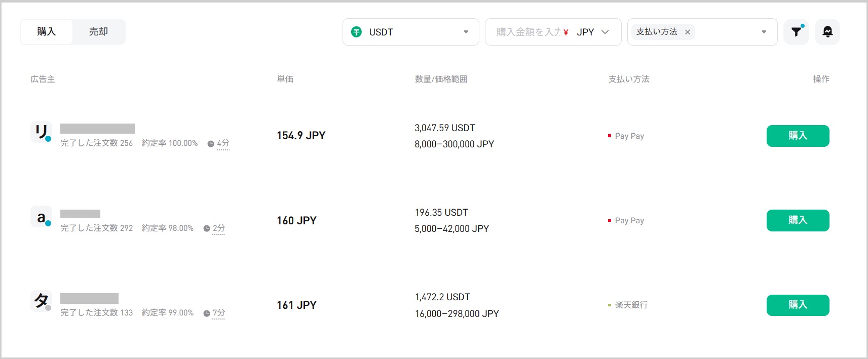Open the notification bell icon
868x359 pixels.
(827, 32)
